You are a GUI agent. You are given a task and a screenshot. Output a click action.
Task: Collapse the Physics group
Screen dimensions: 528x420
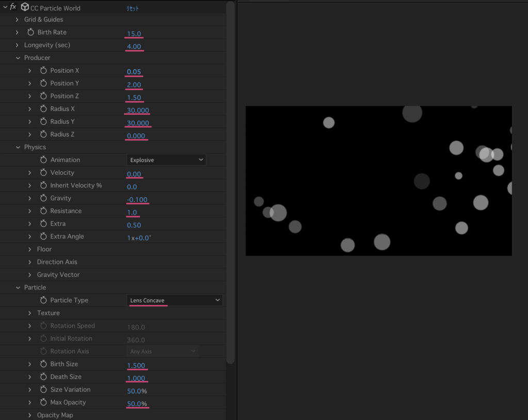[18, 147]
